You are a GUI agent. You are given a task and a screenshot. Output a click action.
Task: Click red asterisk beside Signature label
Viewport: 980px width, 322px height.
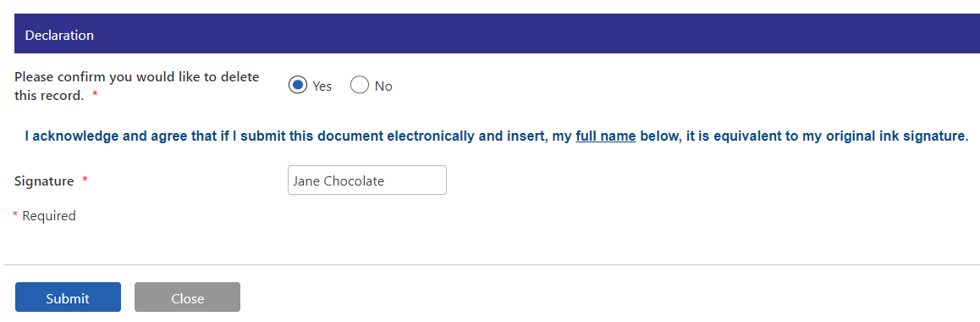[x=85, y=180]
